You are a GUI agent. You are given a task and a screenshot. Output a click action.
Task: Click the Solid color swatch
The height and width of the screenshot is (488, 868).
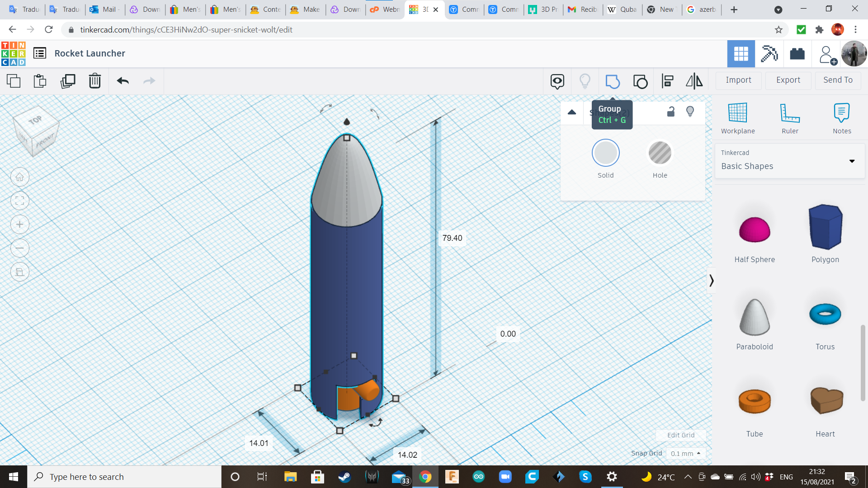(605, 153)
